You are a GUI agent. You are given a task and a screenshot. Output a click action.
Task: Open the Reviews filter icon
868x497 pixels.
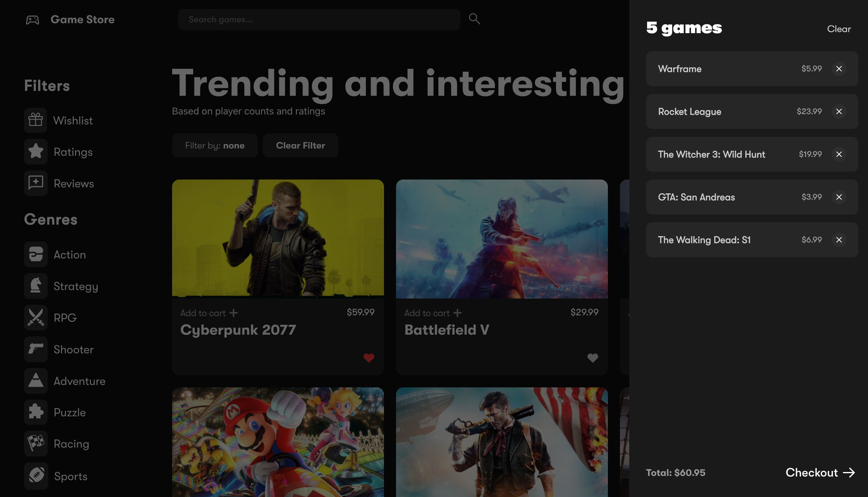click(x=36, y=183)
